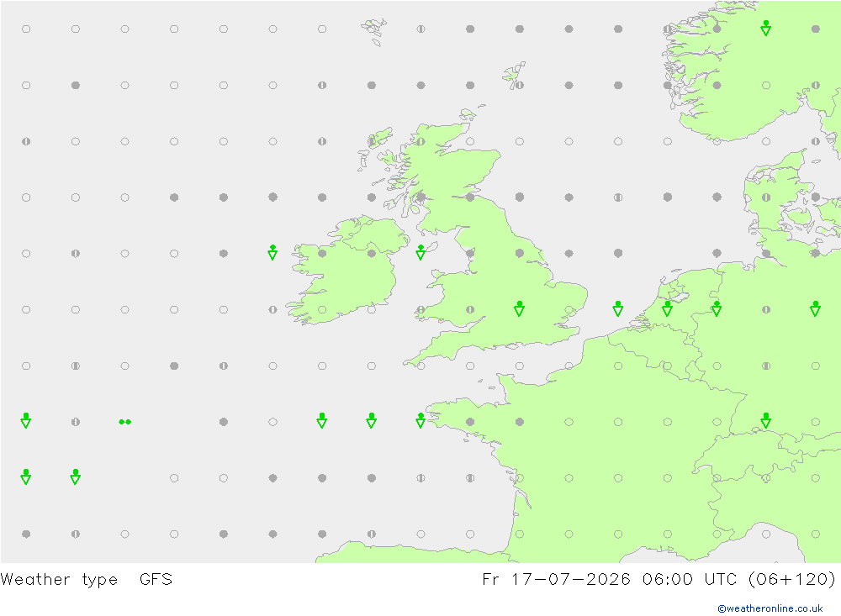Click the green shower symbol just west of Ireland
The height and width of the screenshot is (616, 841).
pos(272,252)
